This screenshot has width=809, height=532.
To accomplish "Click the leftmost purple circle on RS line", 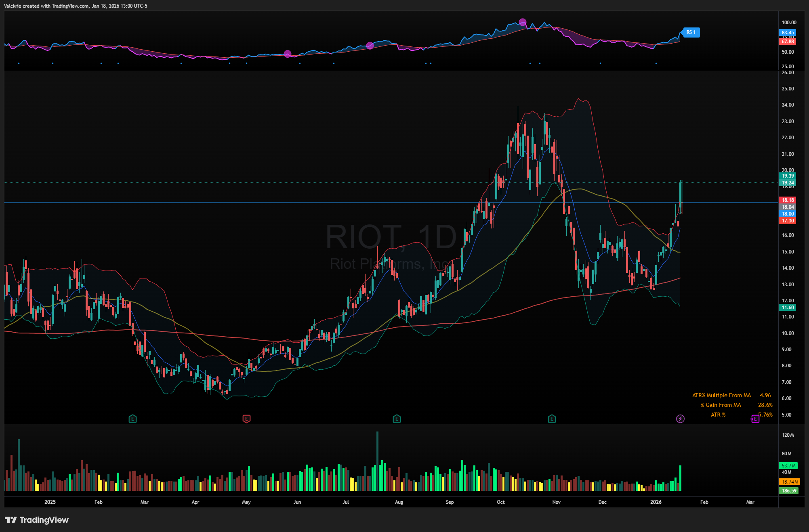I will 288,54.
